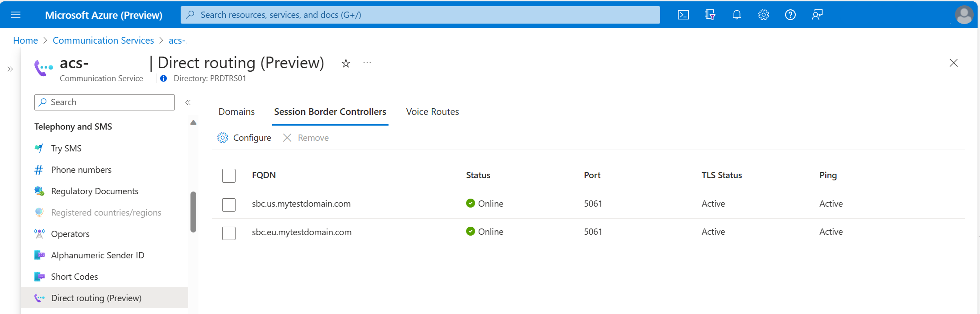Click the Operators antenna icon
The width and height of the screenshot is (980, 314).
tap(39, 234)
